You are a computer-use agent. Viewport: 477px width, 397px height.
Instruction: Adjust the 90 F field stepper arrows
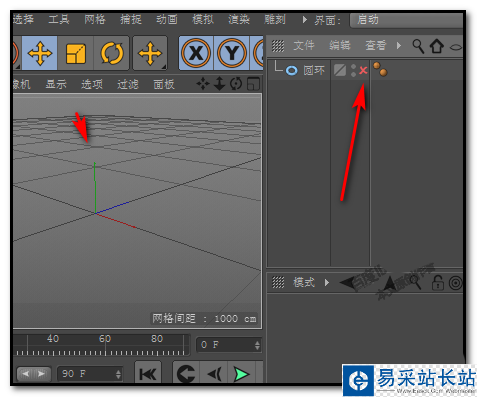(x=118, y=374)
